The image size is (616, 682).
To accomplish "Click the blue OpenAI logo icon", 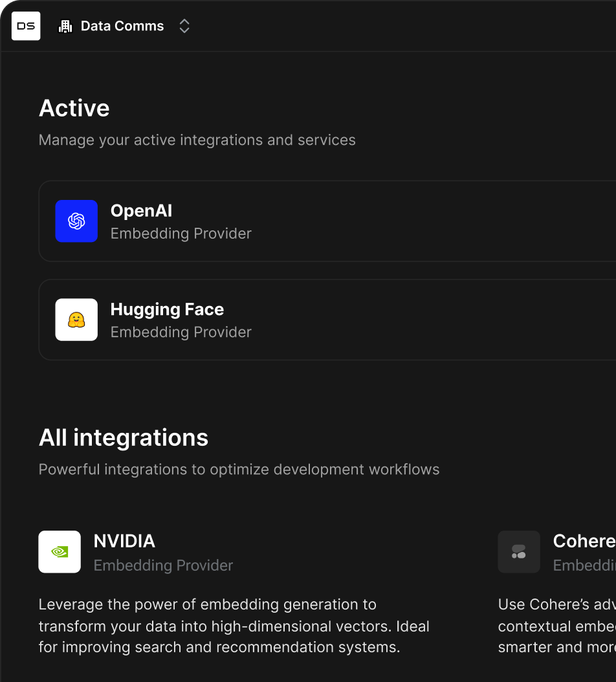I will [x=76, y=221].
